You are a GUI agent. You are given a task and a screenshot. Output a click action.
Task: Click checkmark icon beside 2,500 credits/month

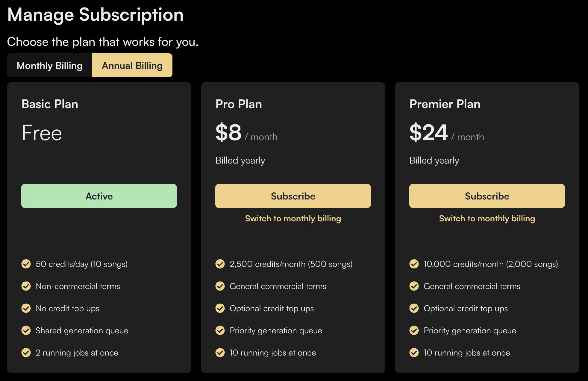point(220,264)
